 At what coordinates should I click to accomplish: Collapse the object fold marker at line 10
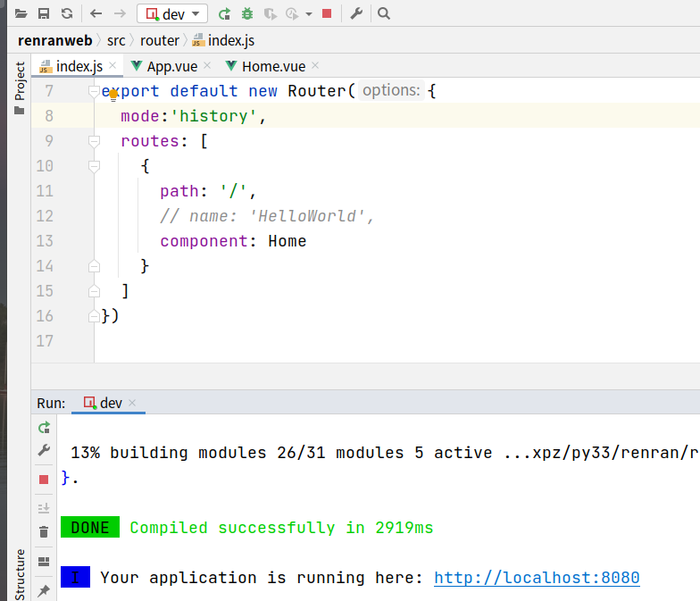coord(94,166)
